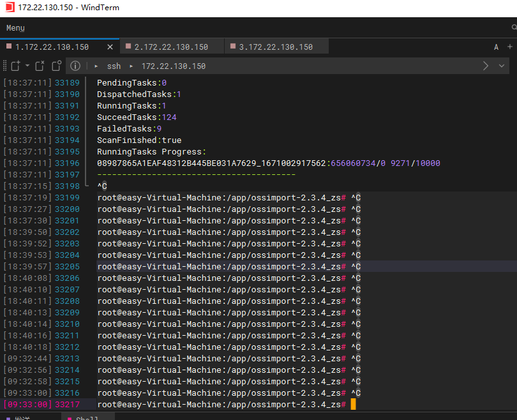
Task: Click the plus button to add a tab
Action: [511, 47]
